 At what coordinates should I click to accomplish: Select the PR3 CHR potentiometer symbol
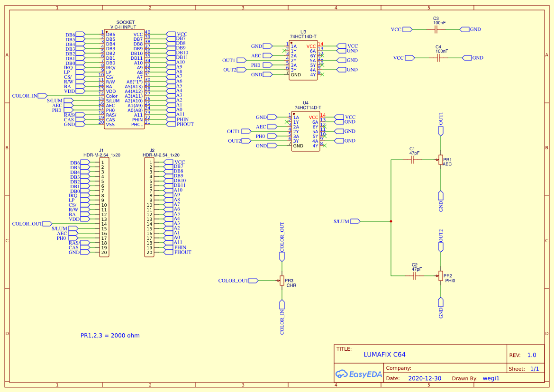point(282,281)
